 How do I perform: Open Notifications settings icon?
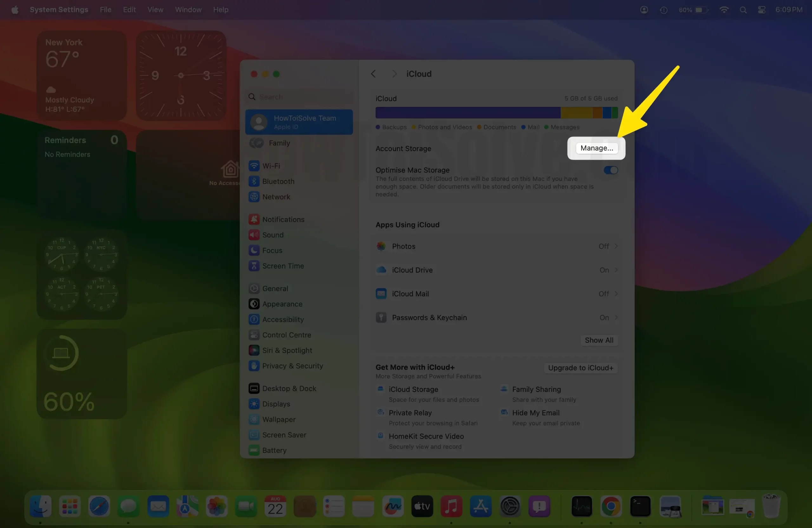pos(254,219)
